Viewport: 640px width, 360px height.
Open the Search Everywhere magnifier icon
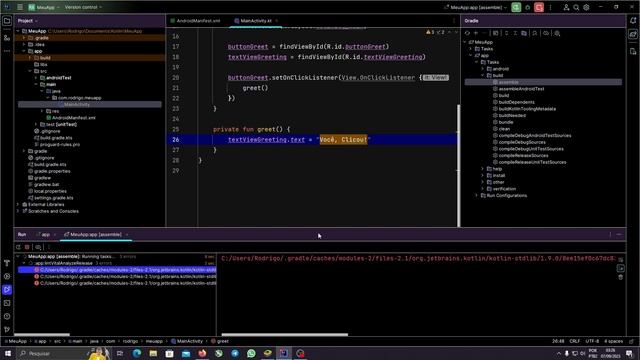pos(576,7)
